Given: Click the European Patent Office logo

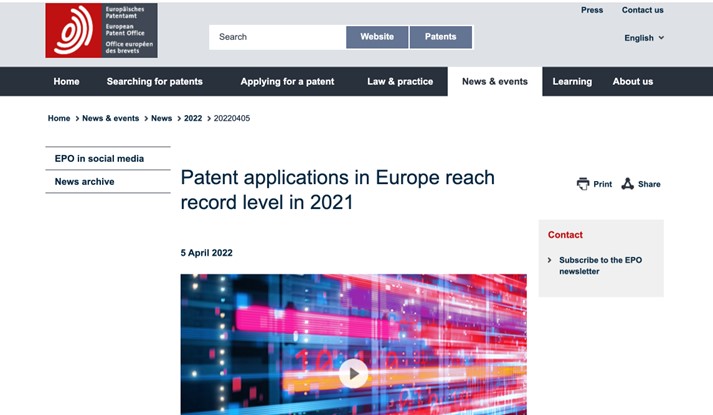Looking at the screenshot, I should click(101, 30).
